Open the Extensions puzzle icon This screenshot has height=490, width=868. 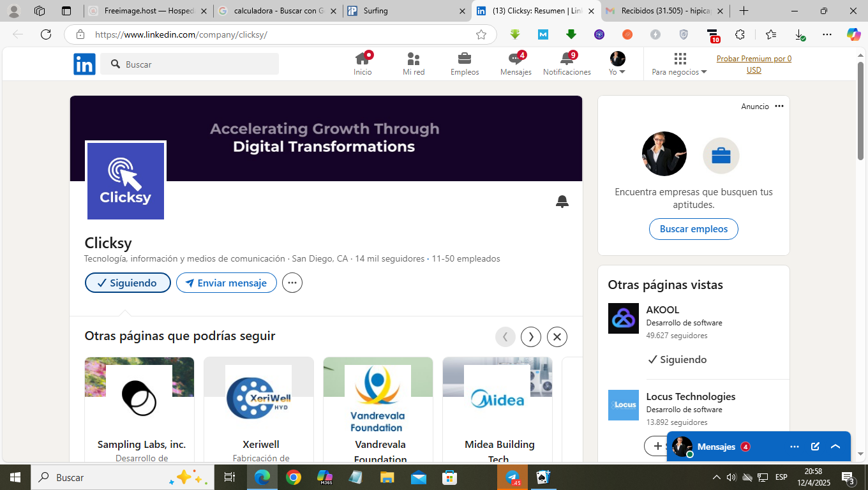(x=740, y=34)
